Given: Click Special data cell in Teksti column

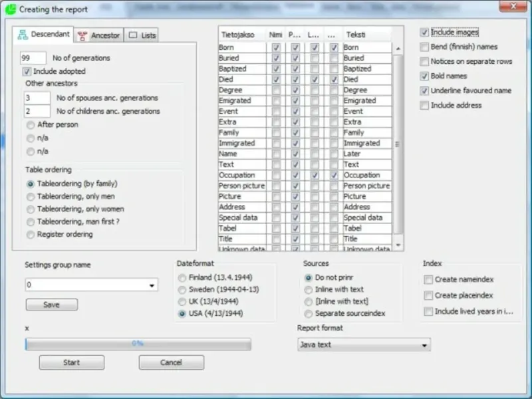Looking at the screenshot, I should click(367, 218).
